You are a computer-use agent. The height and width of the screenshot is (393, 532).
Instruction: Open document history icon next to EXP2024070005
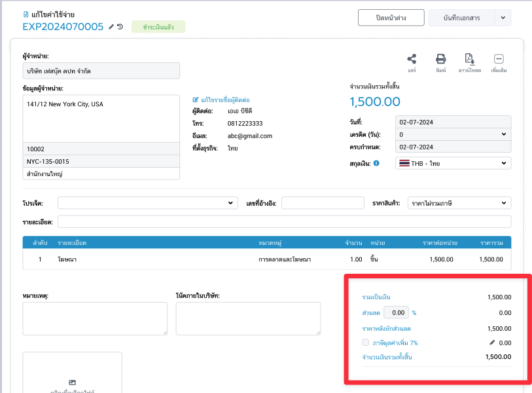click(120, 27)
